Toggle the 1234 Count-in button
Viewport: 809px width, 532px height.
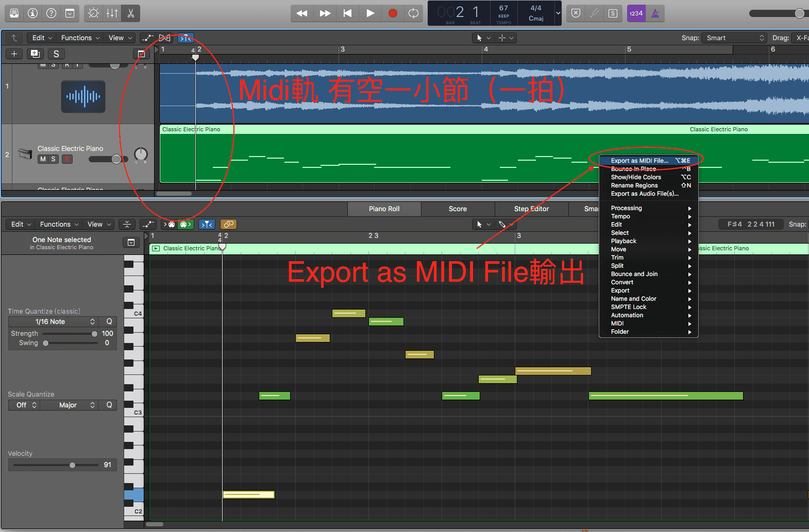(636, 13)
